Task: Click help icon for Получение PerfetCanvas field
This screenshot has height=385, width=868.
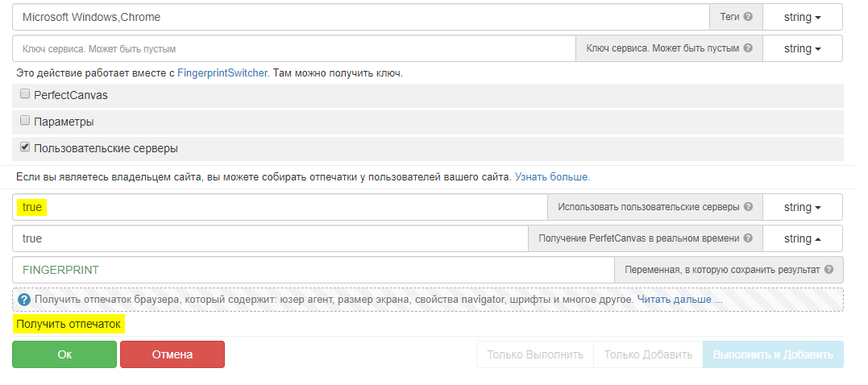Action: [x=748, y=238]
